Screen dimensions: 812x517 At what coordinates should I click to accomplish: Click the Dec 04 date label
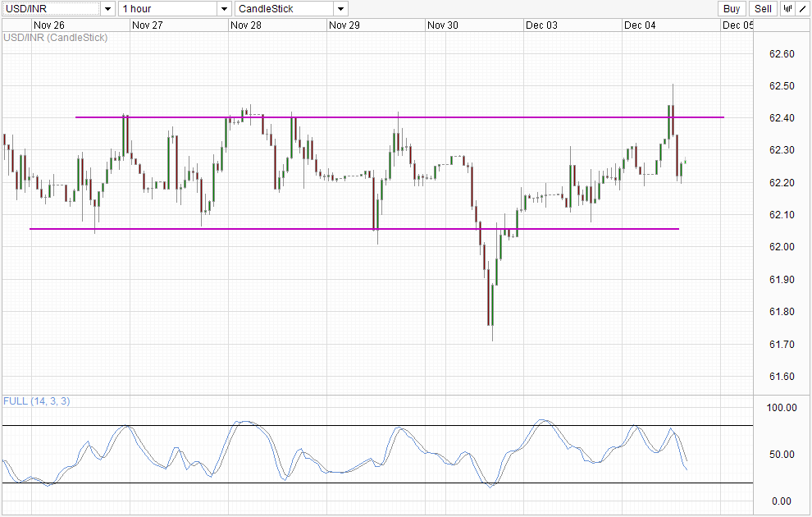click(640, 25)
